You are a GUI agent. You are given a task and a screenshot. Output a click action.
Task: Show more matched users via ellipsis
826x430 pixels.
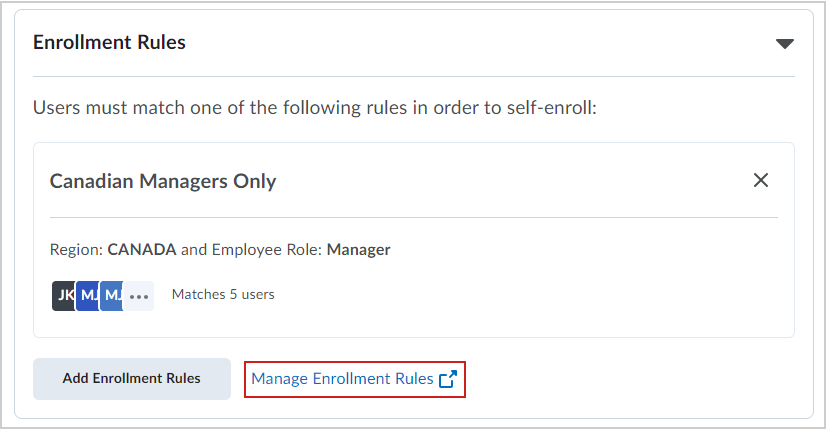click(x=139, y=296)
